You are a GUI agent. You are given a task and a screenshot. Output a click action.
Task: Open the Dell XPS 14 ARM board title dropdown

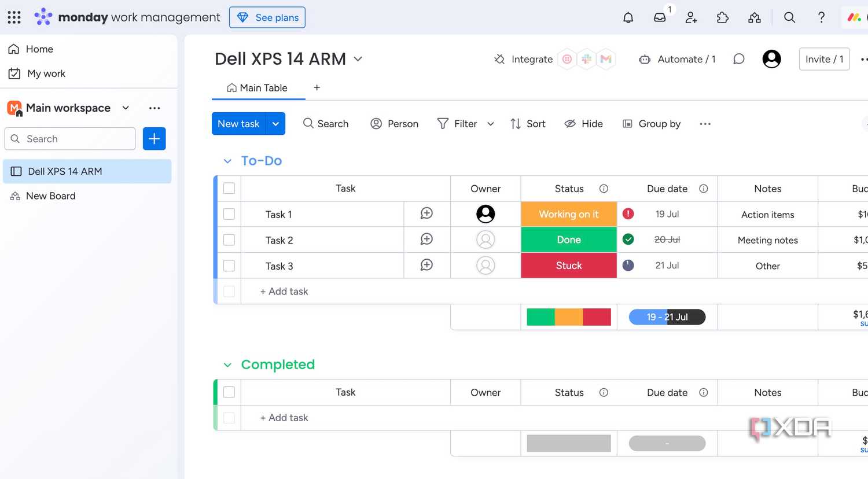tap(358, 59)
